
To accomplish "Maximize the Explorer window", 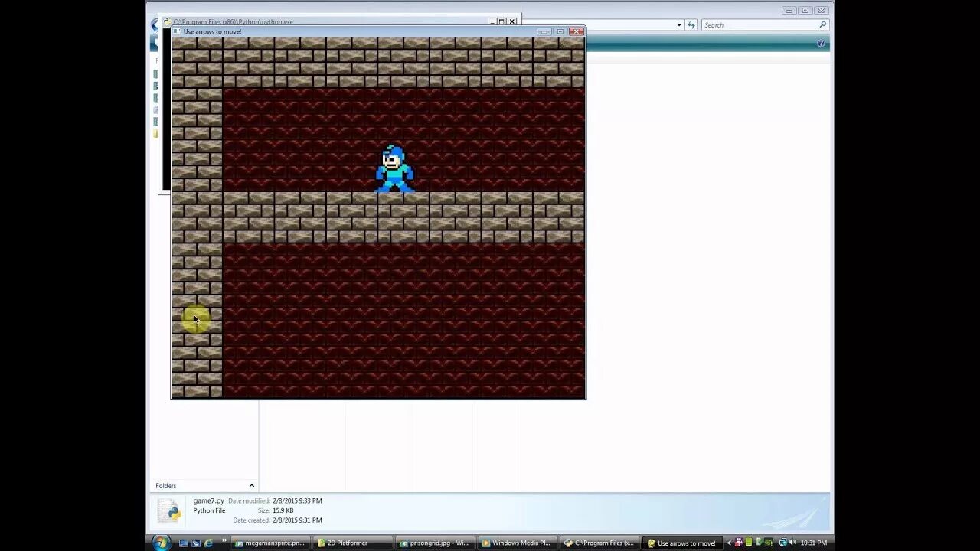I will click(x=805, y=11).
